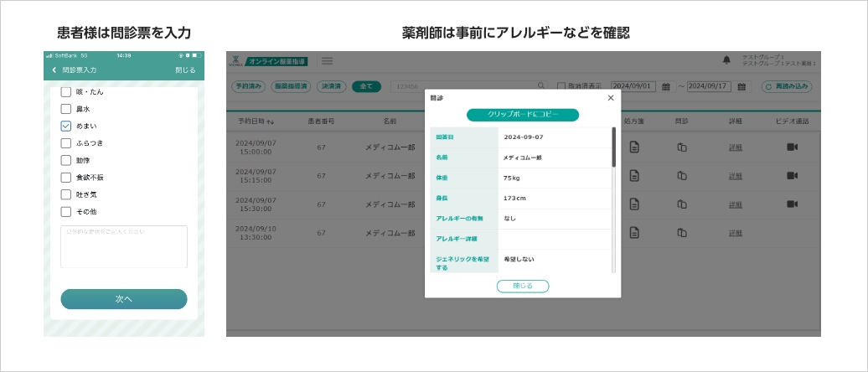Click the symptom details text area
This screenshot has width=868, height=372.
tap(124, 246)
